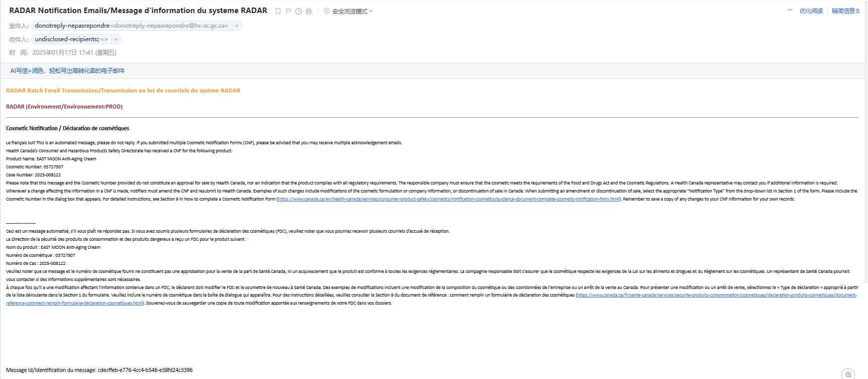868x379 pixels.
Task: Click 'Product Name: EAST MOON Anti-Aging Cream'
Action: click(51, 159)
